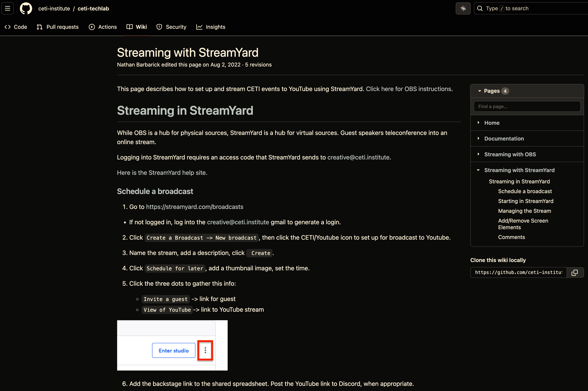Open the Streaming with OBS page
Image resolution: width=588 pixels, height=391 pixels.
point(510,154)
